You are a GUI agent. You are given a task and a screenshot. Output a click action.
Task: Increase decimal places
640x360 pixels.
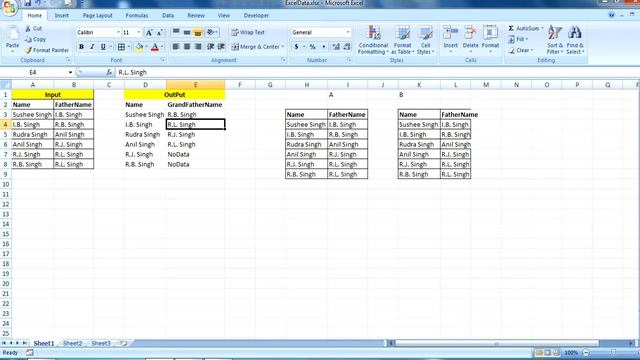coord(336,47)
